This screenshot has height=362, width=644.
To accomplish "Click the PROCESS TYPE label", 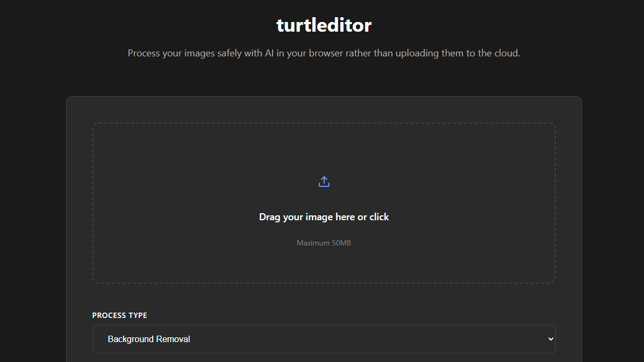I will pyautogui.click(x=119, y=315).
